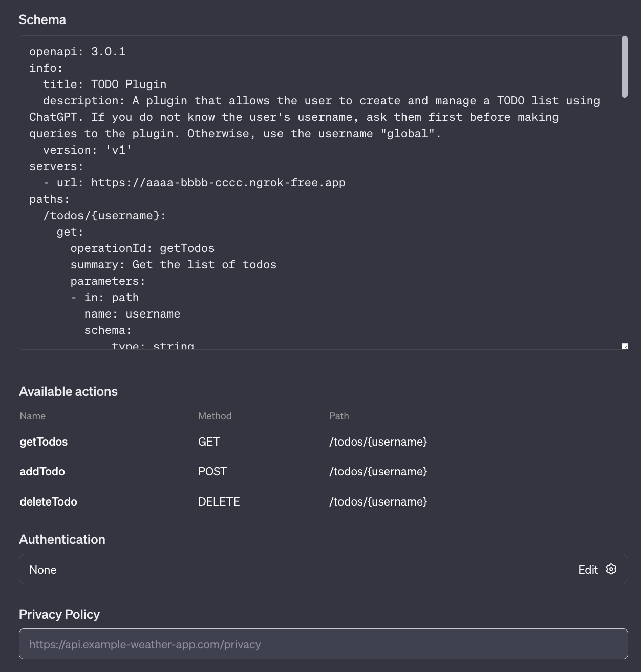Click the schema textarea resize handle
The height and width of the screenshot is (672, 641).
click(x=624, y=346)
